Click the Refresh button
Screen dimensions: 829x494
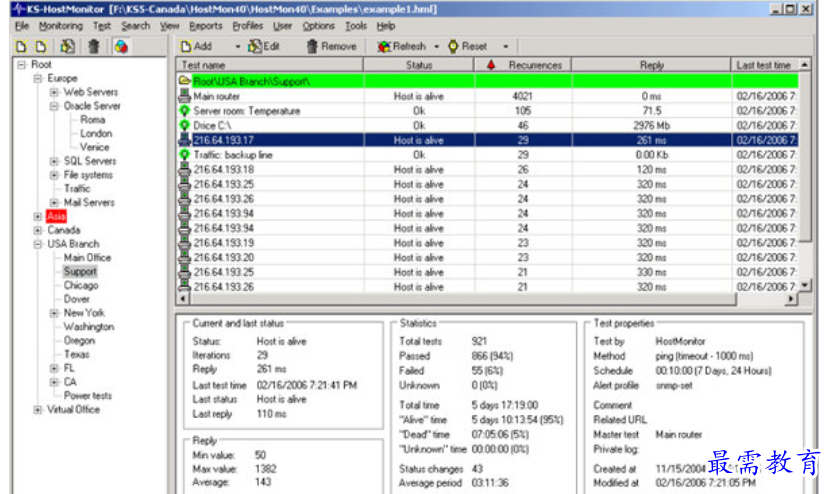pyautogui.click(x=401, y=47)
